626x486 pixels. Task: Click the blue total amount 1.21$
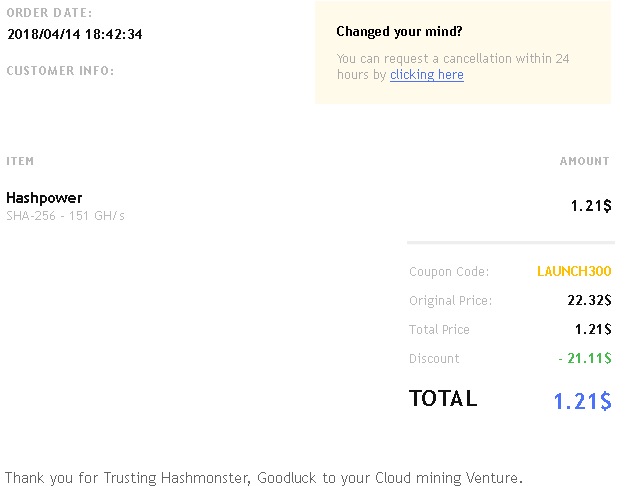[x=582, y=401]
